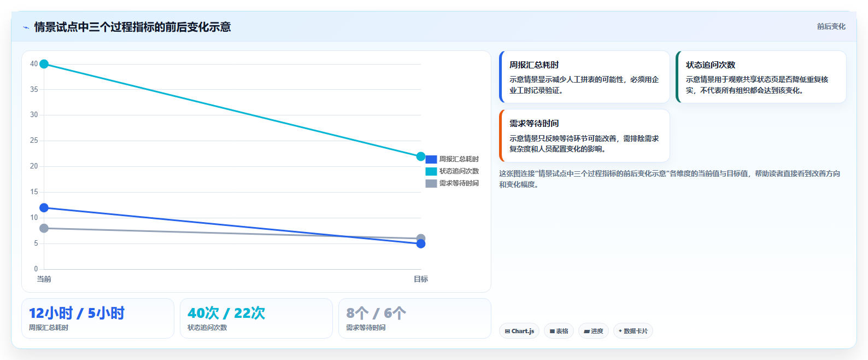
Task: Click the y-axis label 25
Action: 34,141
